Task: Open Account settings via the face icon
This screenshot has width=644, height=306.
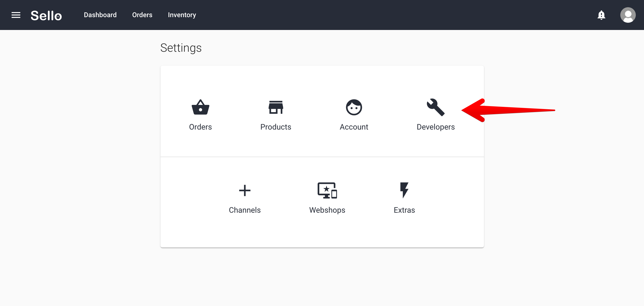Action: (354, 107)
